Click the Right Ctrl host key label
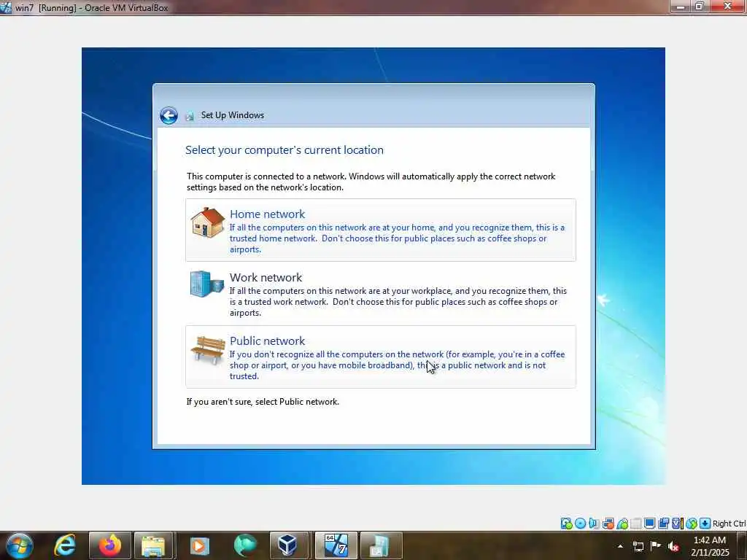The width and height of the screenshot is (747, 560). pos(729,524)
